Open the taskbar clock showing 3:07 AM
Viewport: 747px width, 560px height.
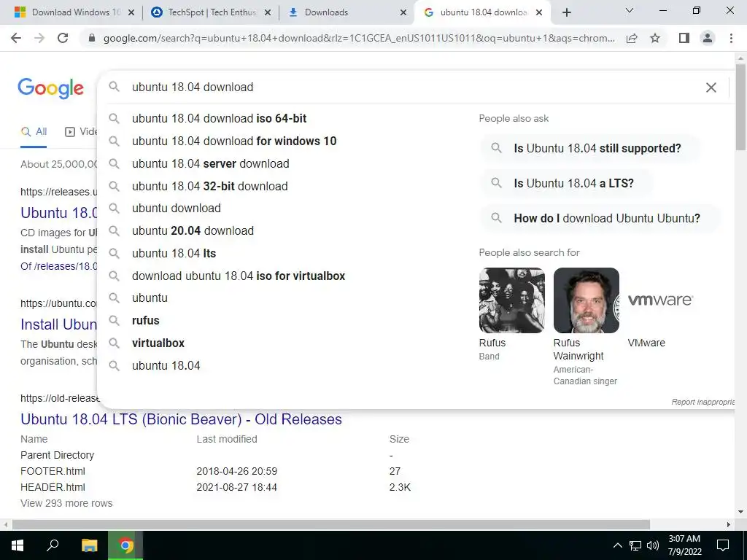pos(684,545)
